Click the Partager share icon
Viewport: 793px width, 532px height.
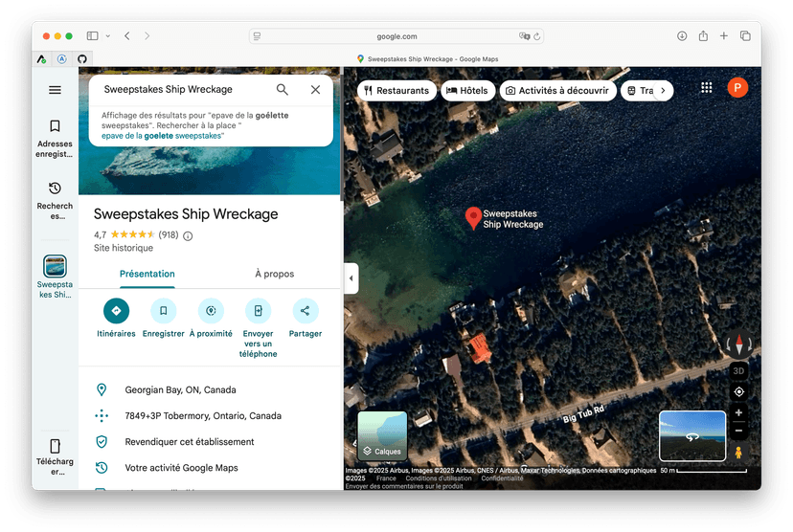coord(305,311)
